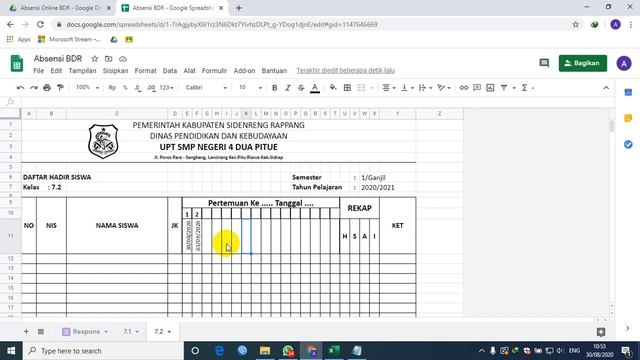Open 'Terakhir diedit' revision history link
Viewport: 640px width, 360px height.
tap(345, 71)
